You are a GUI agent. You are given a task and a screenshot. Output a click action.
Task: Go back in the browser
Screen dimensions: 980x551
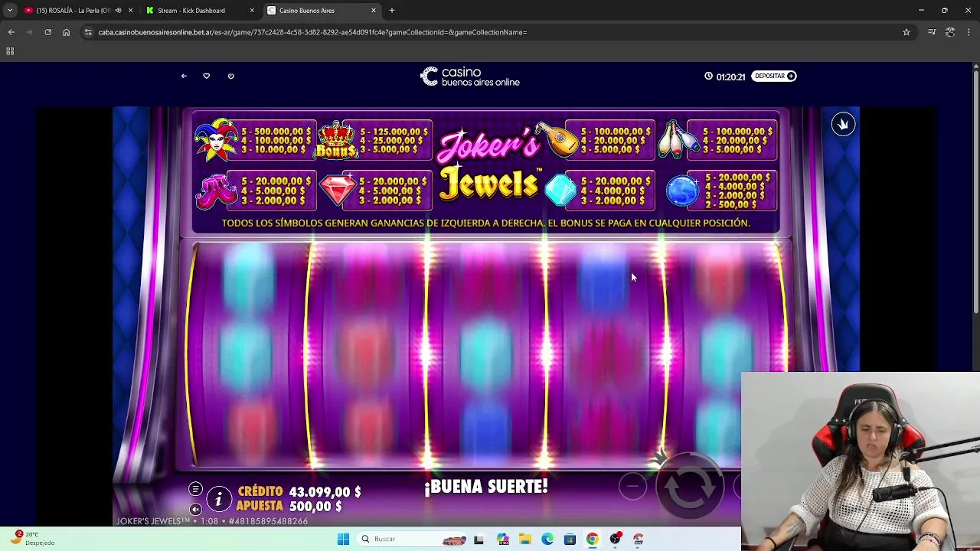[x=11, y=32]
